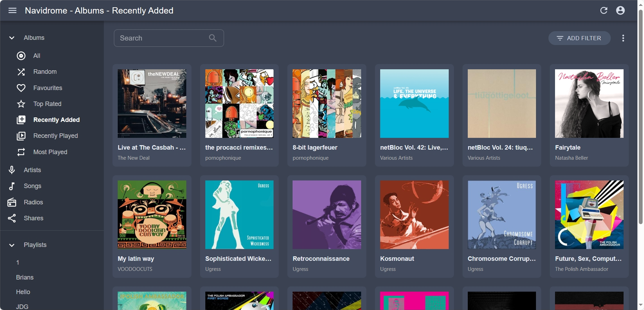
Task: Click Ugress under Kosmonaut
Action: click(x=388, y=269)
